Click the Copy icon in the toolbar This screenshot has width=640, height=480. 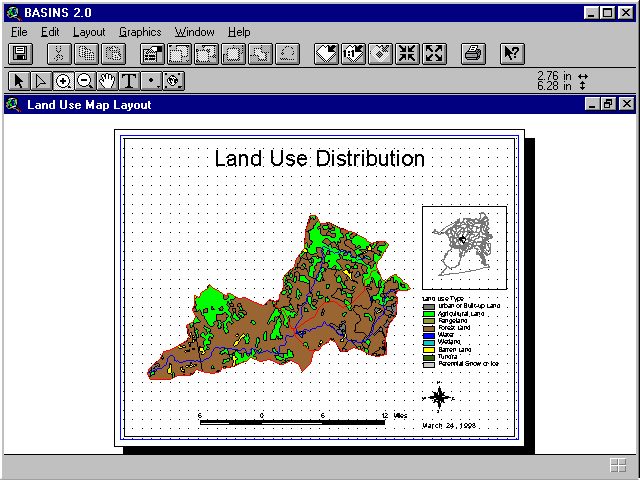coord(86,54)
